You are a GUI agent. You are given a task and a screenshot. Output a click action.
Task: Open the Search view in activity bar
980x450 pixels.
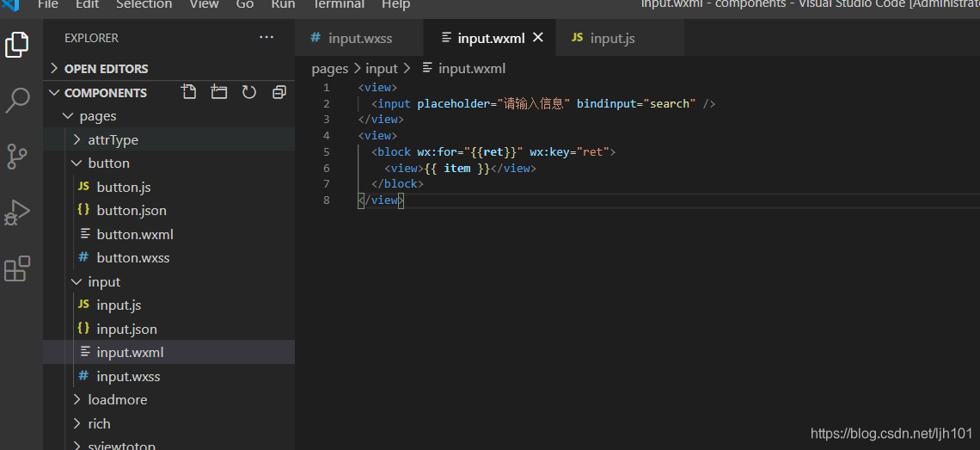point(17,100)
